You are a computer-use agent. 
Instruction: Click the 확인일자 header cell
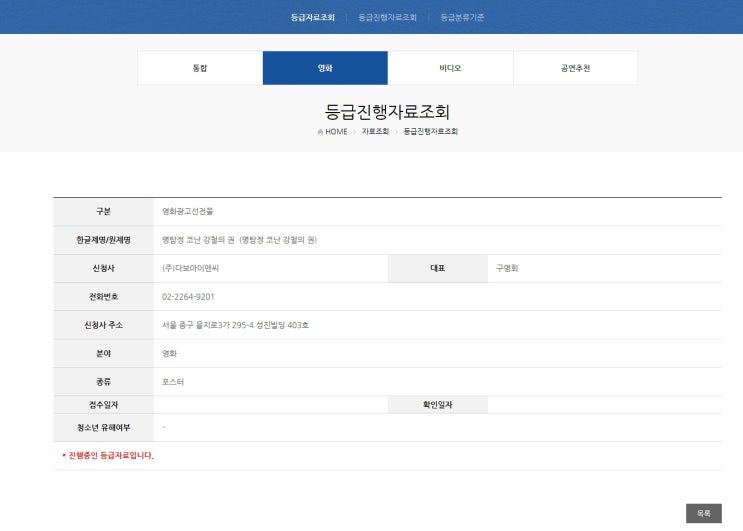(x=438, y=405)
